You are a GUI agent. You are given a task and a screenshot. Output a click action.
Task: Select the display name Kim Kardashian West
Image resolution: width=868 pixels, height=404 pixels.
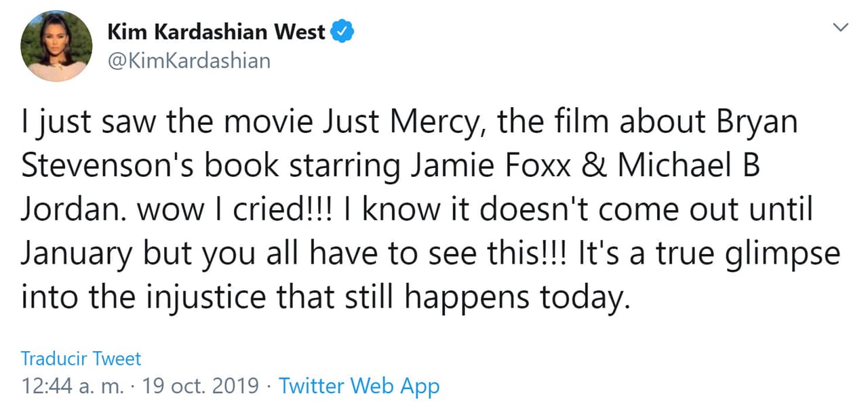point(217,30)
